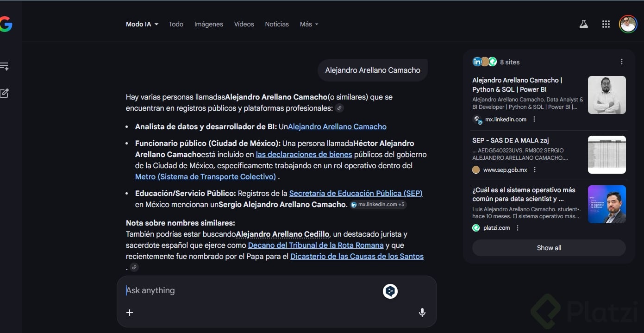Open options menu for the 8 sites panel
The image size is (644, 333).
point(622,62)
